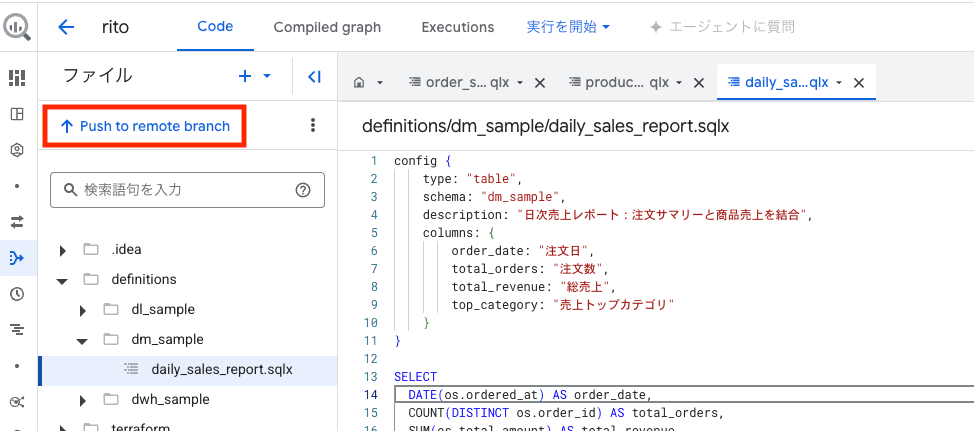Expand the dl_sample folder
Image resolution: width=974 pixels, height=431 pixels.
84,310
